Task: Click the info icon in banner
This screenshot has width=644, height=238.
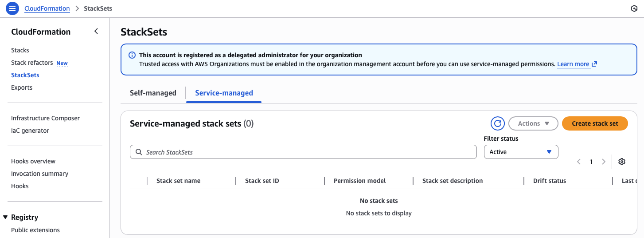Action: point(132,56)
